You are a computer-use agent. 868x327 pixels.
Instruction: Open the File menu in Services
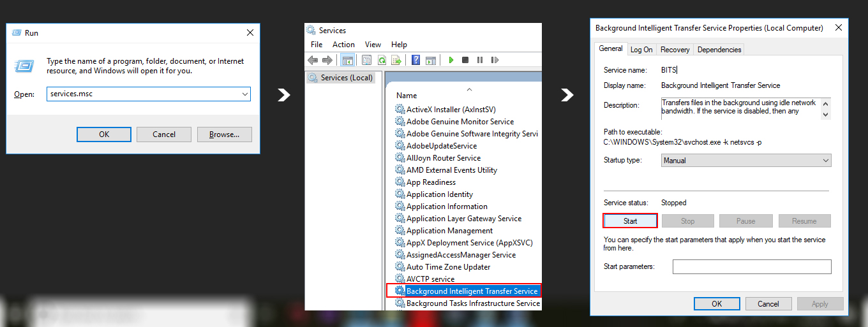[317, 45]
